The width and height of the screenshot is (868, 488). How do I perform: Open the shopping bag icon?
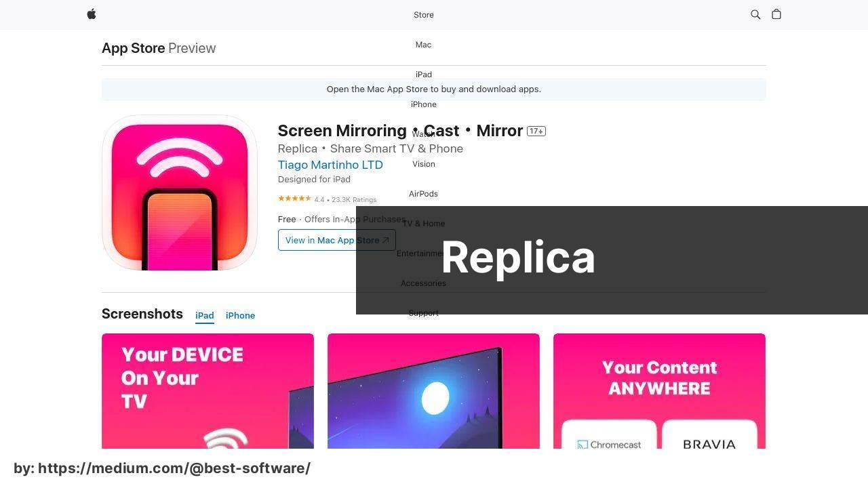coord(776,14)
